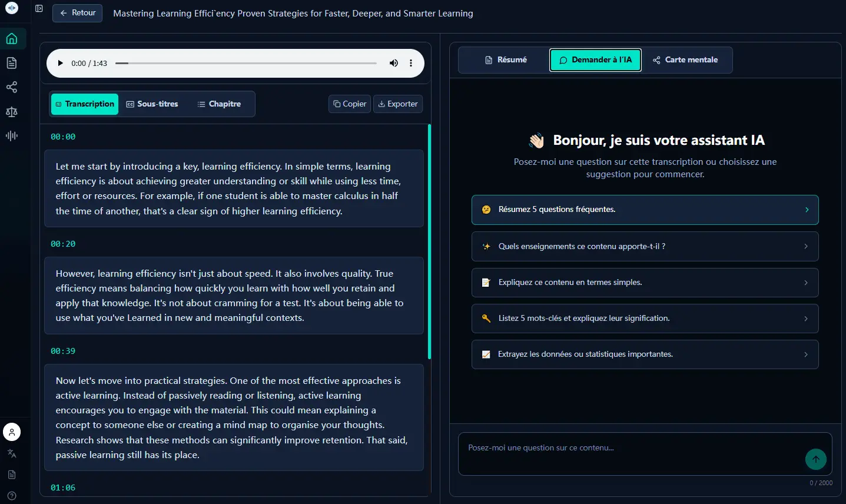
Task: Seek on the audio progress bar
Action: [246, 63]
